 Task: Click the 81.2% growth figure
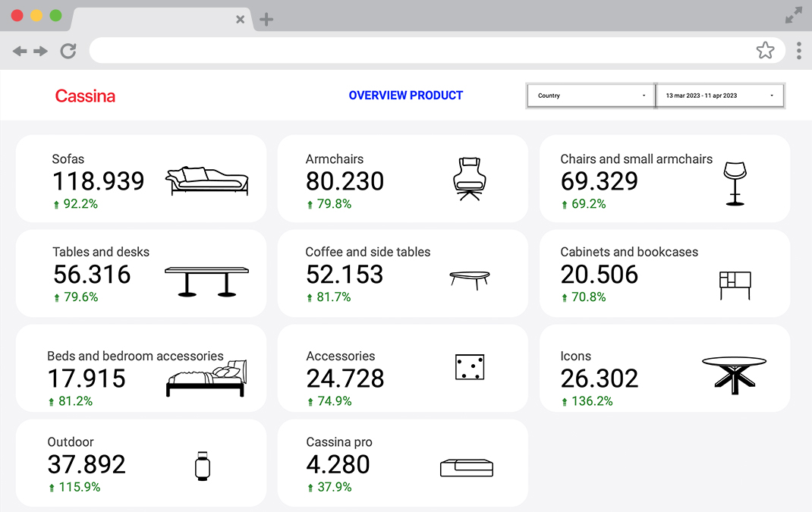(76, 401)
